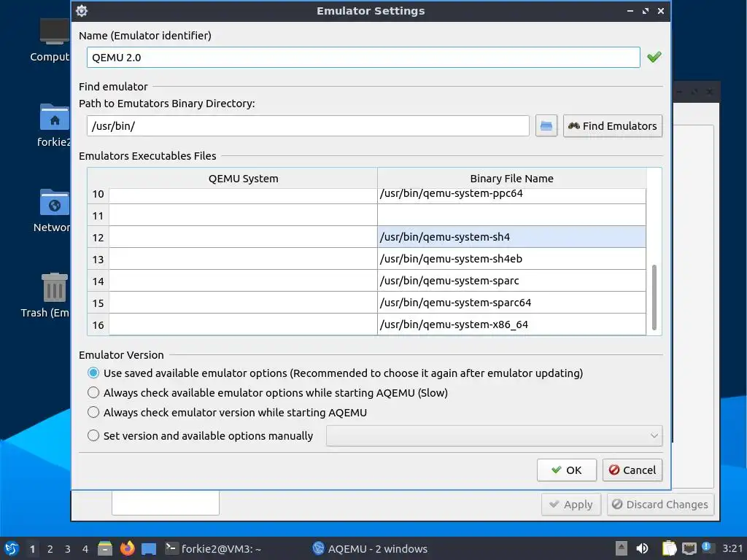Select the cell /usr/bin/qemu-system-sh4

pos(511,237)
